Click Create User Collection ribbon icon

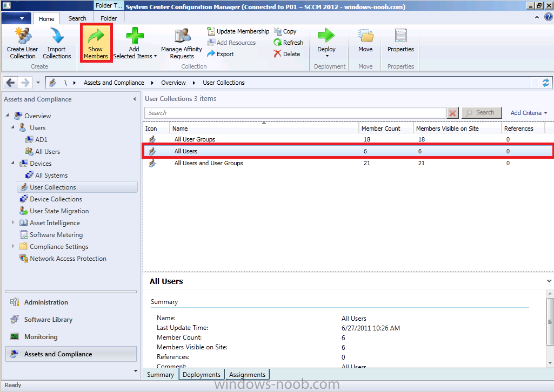[23, 43]
